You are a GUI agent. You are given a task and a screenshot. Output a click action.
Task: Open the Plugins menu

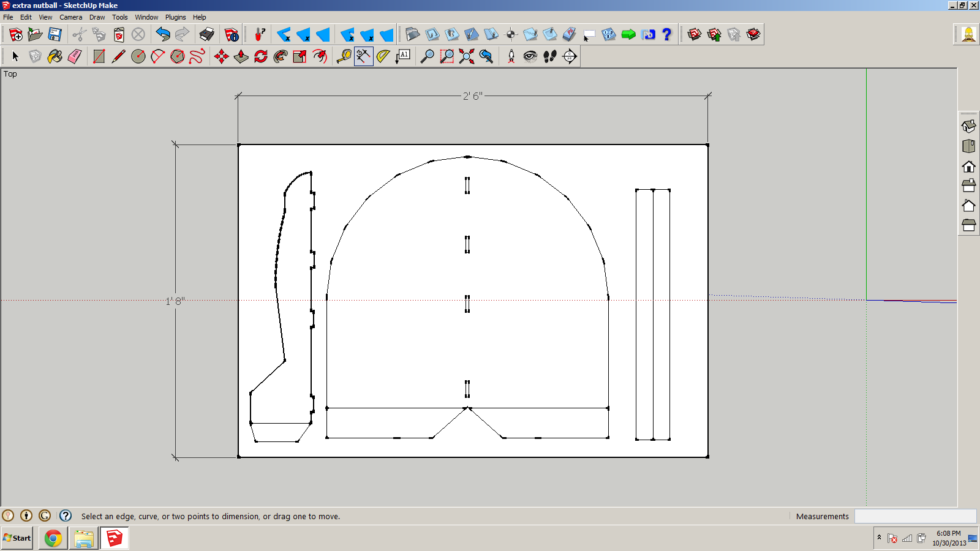click(x=175, y=17)
